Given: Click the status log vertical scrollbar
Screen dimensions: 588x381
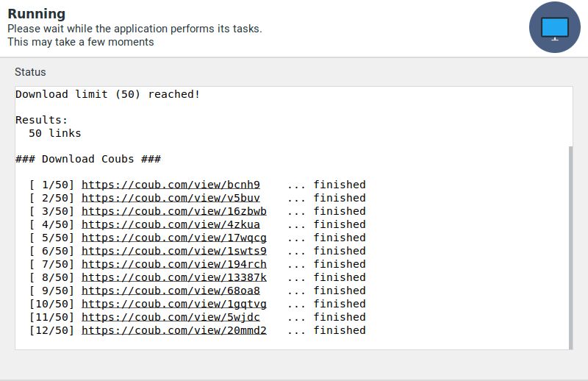Looking at the screenshot, I should [x=570, y=246].
